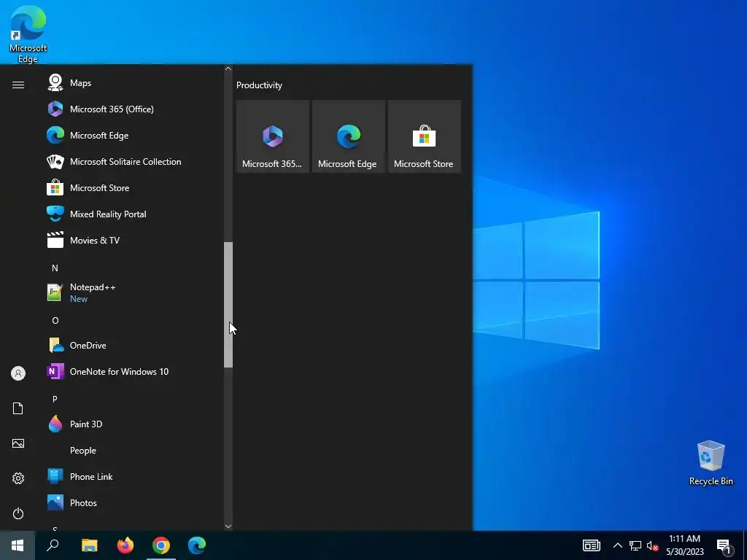Open Paint 3D
The width and height of the screenshot is (747, 560).
(x=133, y=424)
